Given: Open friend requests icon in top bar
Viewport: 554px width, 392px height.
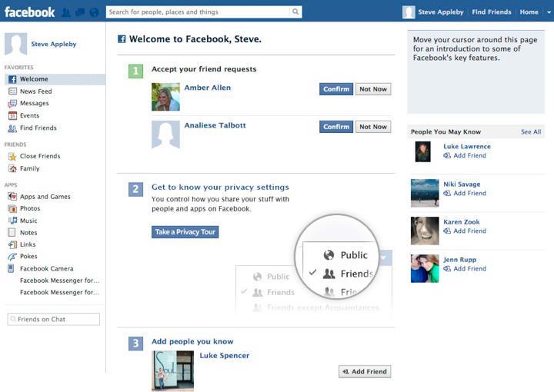Looking at the screenshot, I should click(x=66, y=12).
